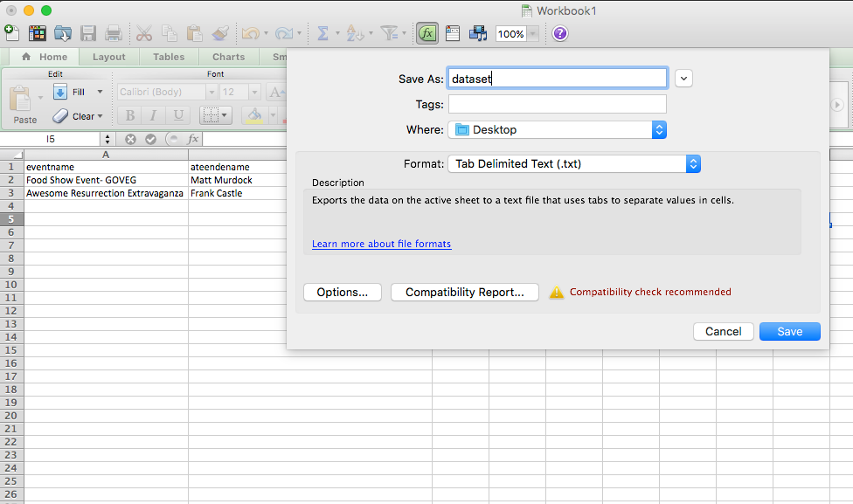
Task: Click the Paste clipboard toolbar icon
Action: tap(194, 33)
